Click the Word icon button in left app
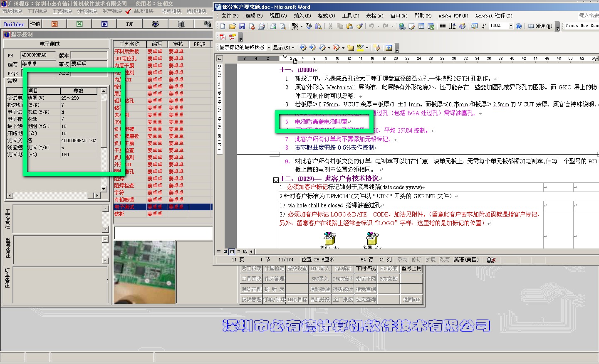This screenshot has height=364, width=599. click(x=104, y=24)
